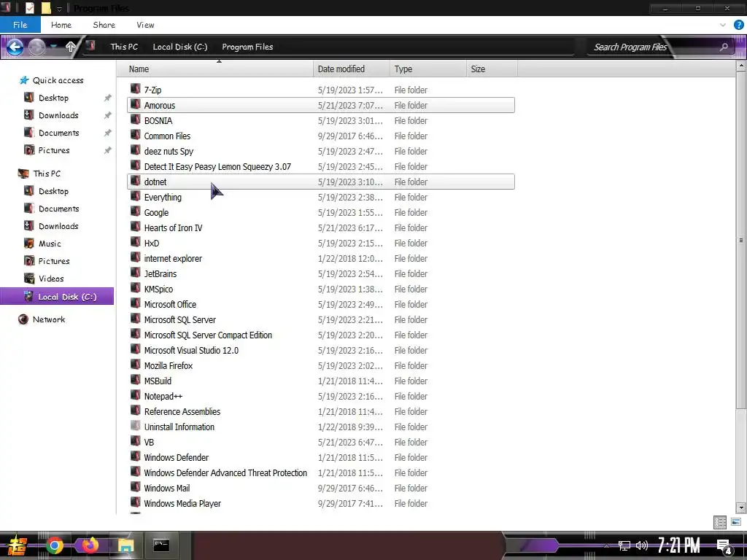The image size is (747, 560).
Task: Click 'Windows Defender Advanced Threat Protection' name
Action: [225, 472]
